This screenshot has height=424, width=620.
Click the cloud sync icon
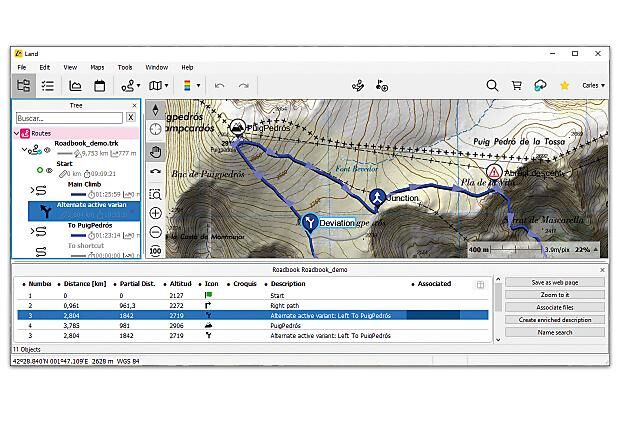[540, 85]
